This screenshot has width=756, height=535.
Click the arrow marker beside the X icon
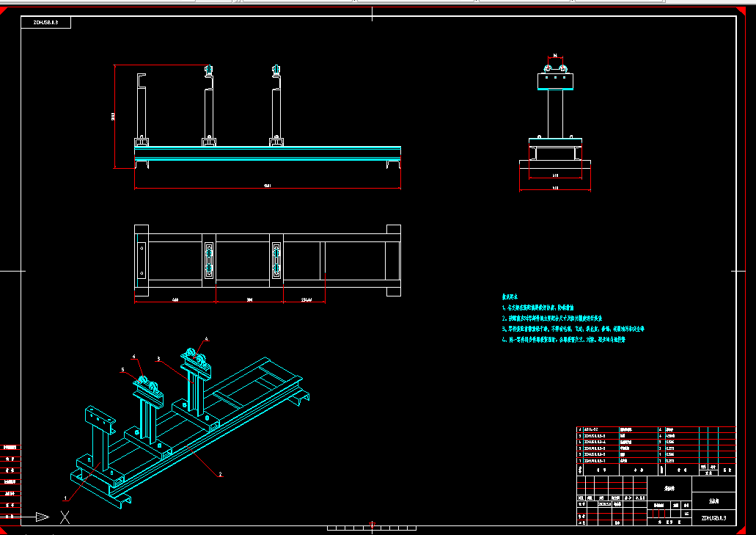coord(43,517)
